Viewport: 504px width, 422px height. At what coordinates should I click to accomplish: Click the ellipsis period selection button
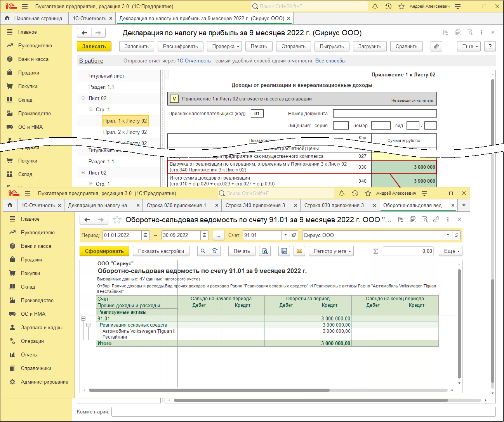[x=218, y=235]
